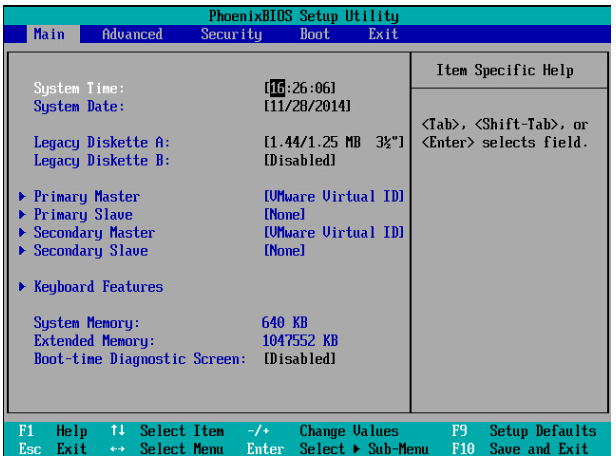Expand the Primary Master submenu arrow
Image resolution: width=616 pixels, height=460 pixels.
click(x=23, y=197)
